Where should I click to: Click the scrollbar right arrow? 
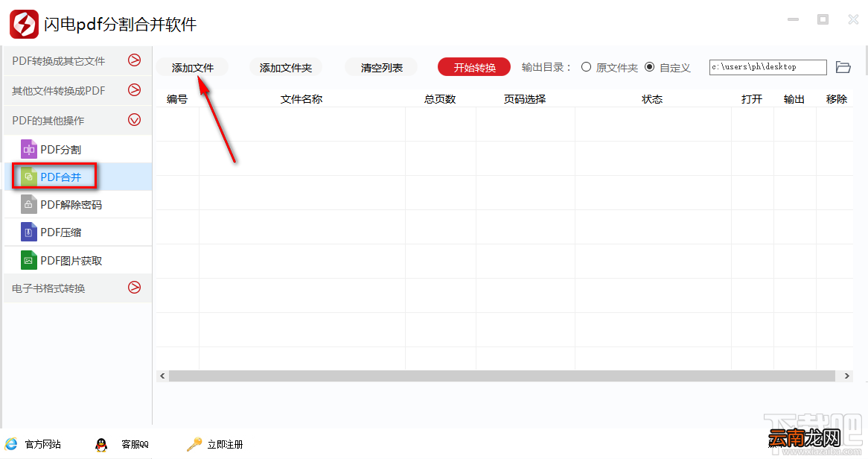[846, 376]
